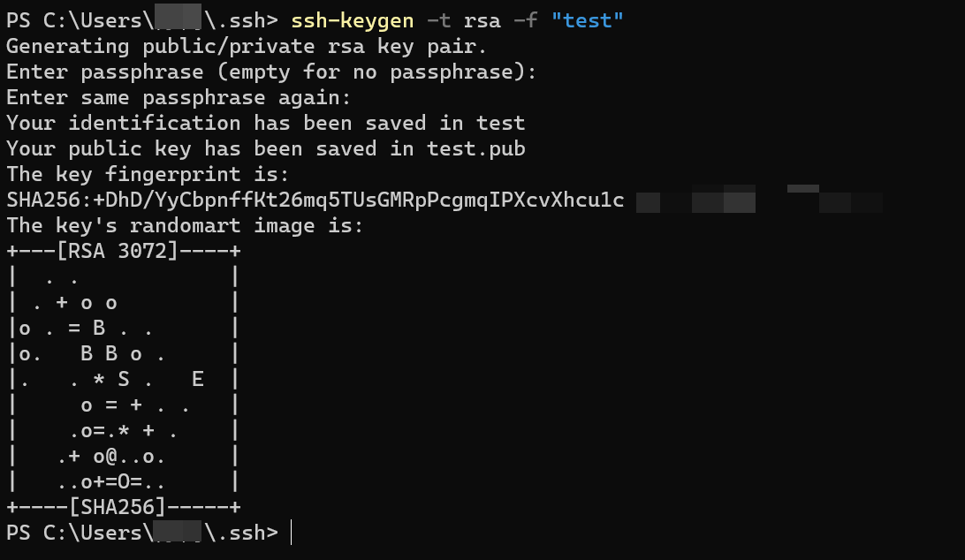The image size is (965, 560).
Task: Click the RSA 3072 randomart header
Action: coord(117,251)
